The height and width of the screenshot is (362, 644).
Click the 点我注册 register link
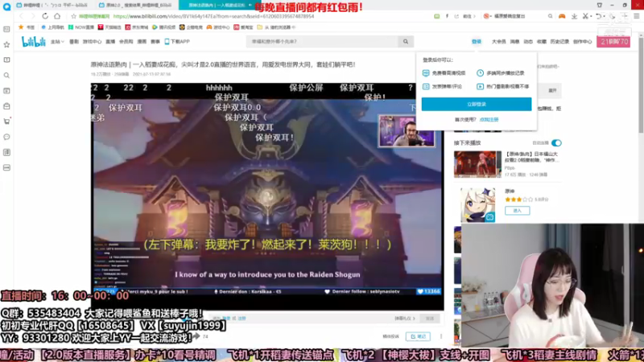489,119
